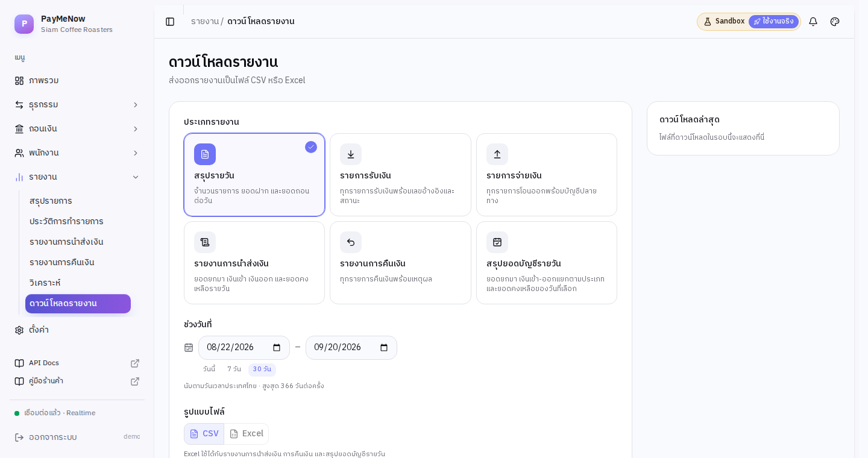The image size is (868, 458).
Task: Open the theme palette icon
Action: coord(835,22)
